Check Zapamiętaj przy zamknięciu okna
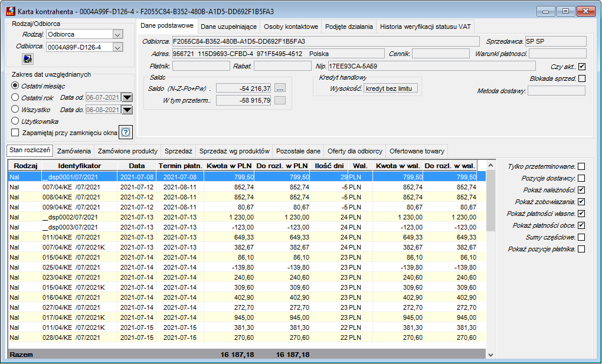This screenshot has height=364, width=602. [x=15, y=133]
